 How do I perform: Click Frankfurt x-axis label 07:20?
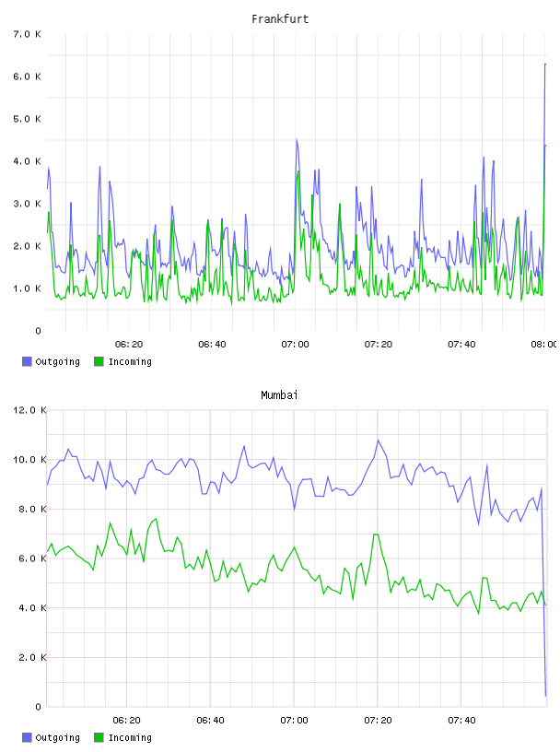click(x=379, y=345)
